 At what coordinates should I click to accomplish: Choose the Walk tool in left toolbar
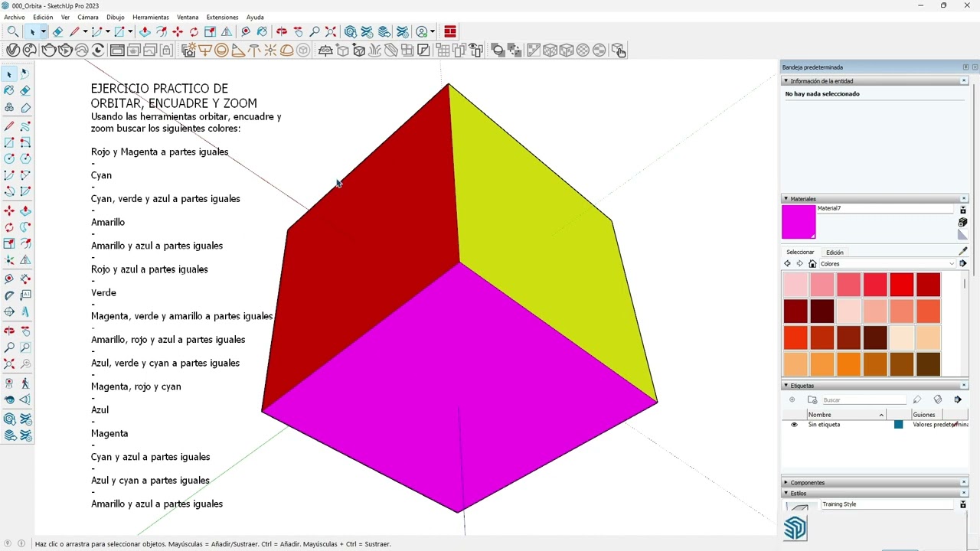point(25,383)
